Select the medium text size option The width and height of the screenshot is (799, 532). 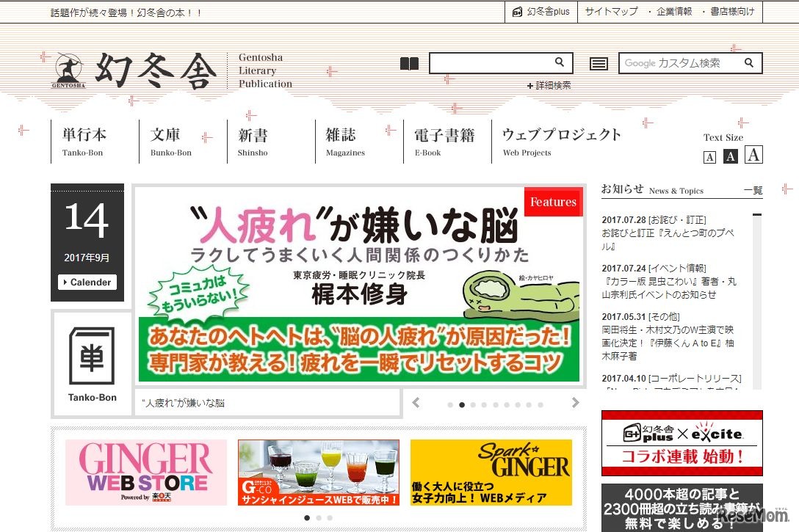click(730, 156)
